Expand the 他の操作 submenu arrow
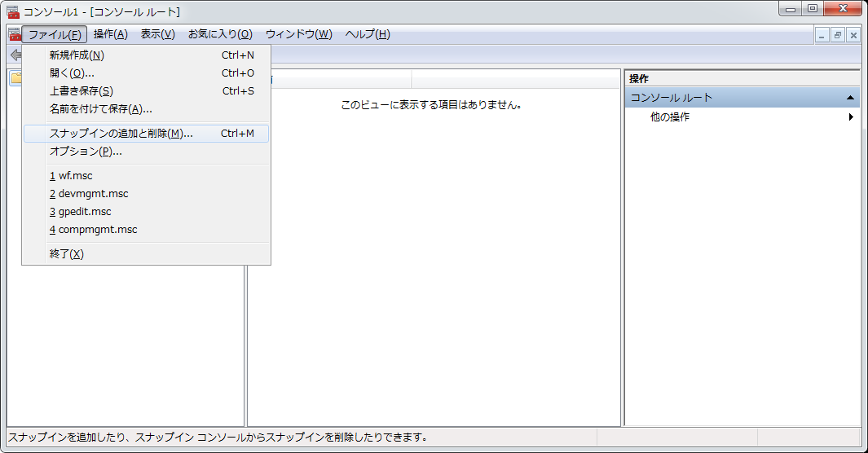This screenshot has width=868, height=453. tap(851, 117)
